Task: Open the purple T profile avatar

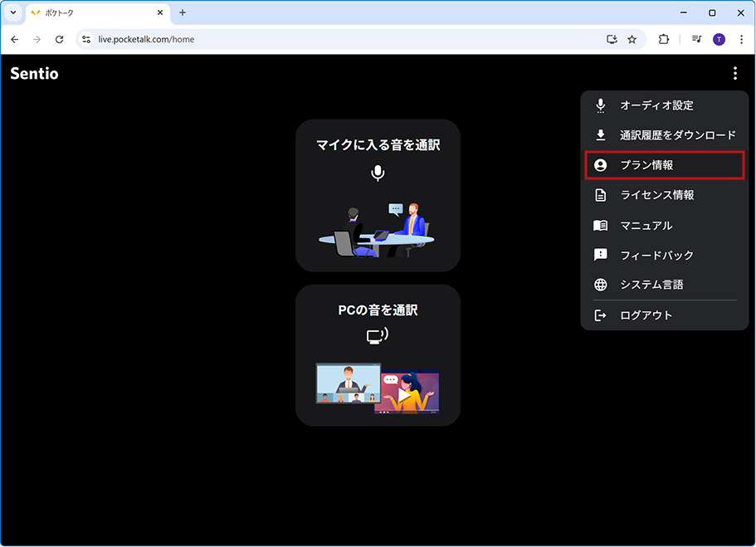Action: pos(719,40)
